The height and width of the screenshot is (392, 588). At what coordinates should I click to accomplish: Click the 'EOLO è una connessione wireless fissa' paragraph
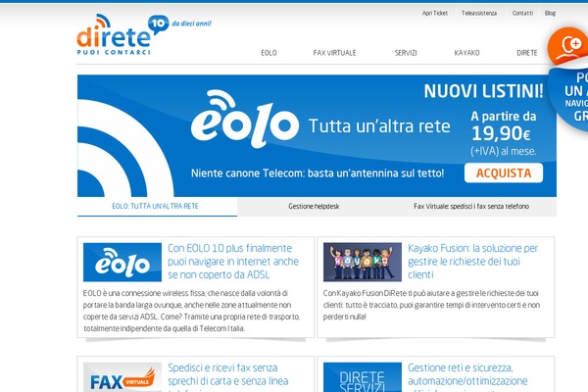192,311
